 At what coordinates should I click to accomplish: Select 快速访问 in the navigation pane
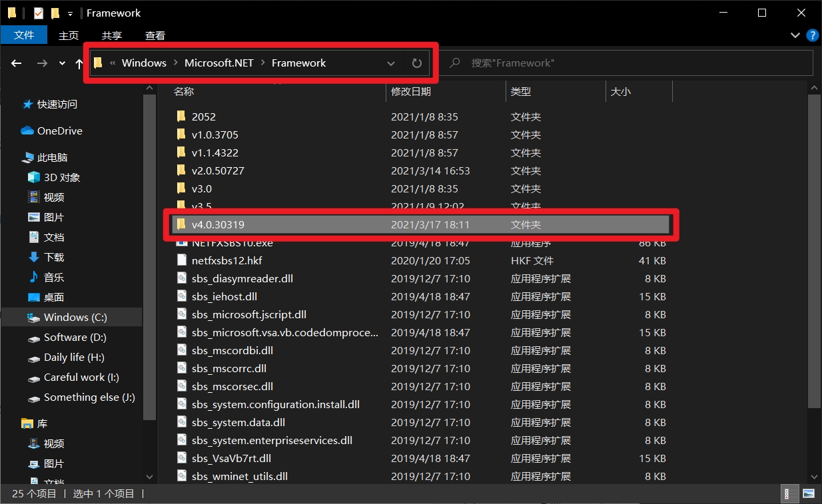tap(57, 105)
